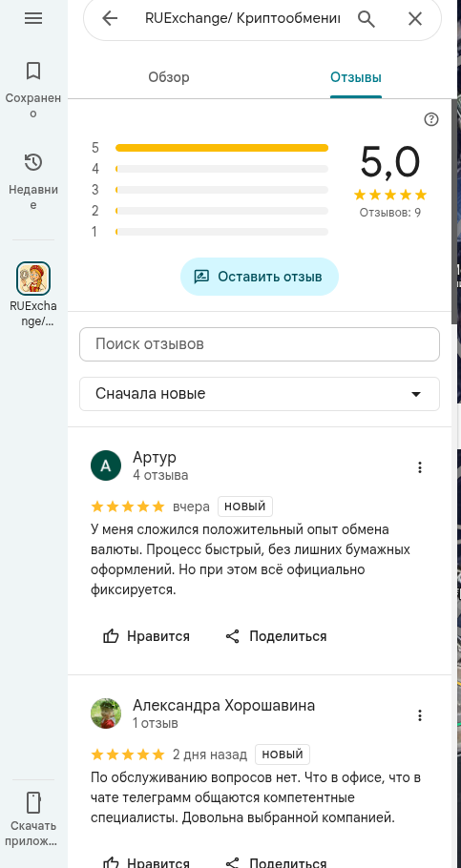Click the download app phone icon

click(x=33, y=802)
